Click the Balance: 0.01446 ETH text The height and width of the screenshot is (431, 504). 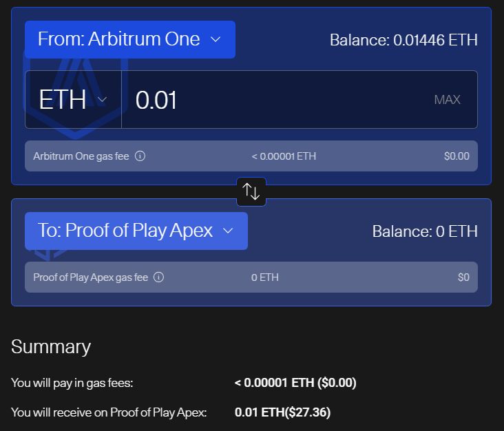coord(403,40)
